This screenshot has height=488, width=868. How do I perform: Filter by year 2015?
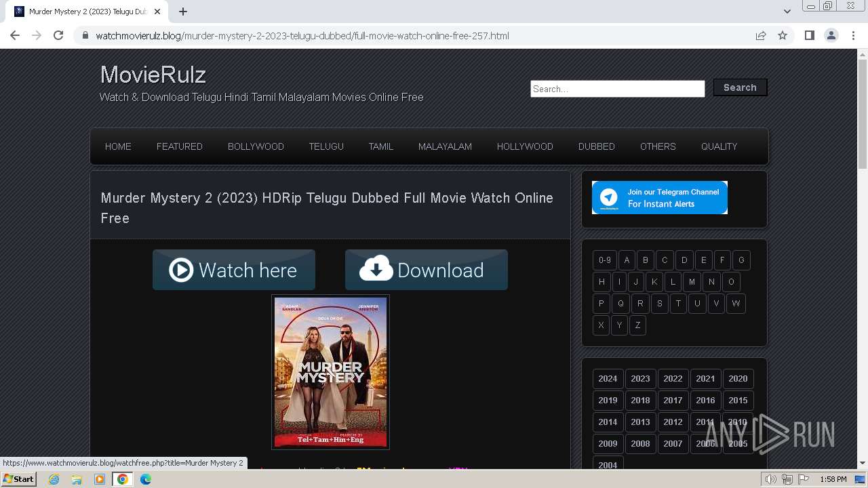[738, 401]
